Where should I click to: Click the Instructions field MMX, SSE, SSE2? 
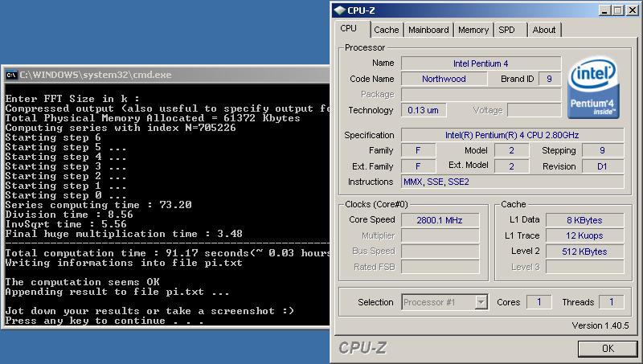point(512,182)
